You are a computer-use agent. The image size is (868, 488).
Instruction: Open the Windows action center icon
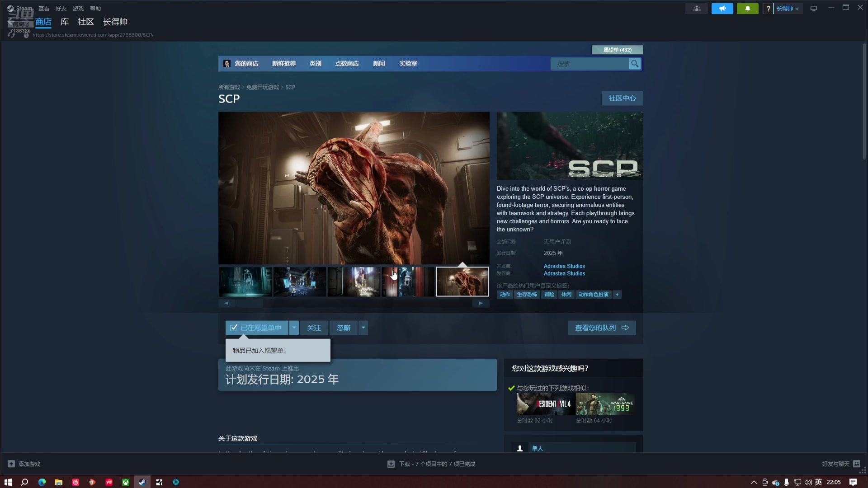tap(853, 482)
